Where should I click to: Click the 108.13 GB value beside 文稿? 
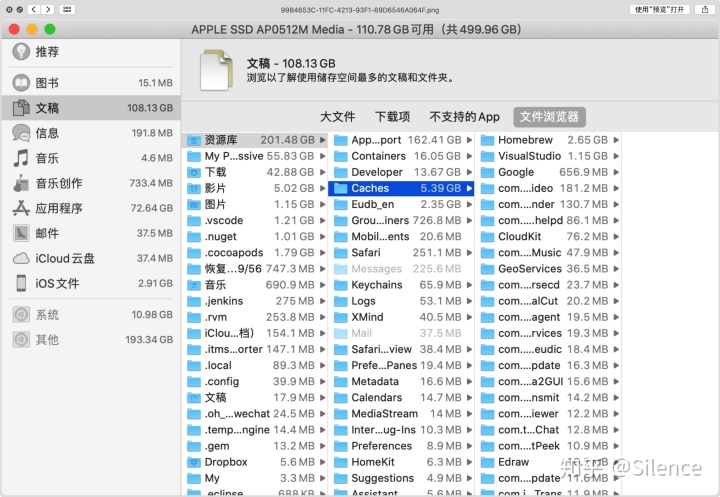[150, 108]
